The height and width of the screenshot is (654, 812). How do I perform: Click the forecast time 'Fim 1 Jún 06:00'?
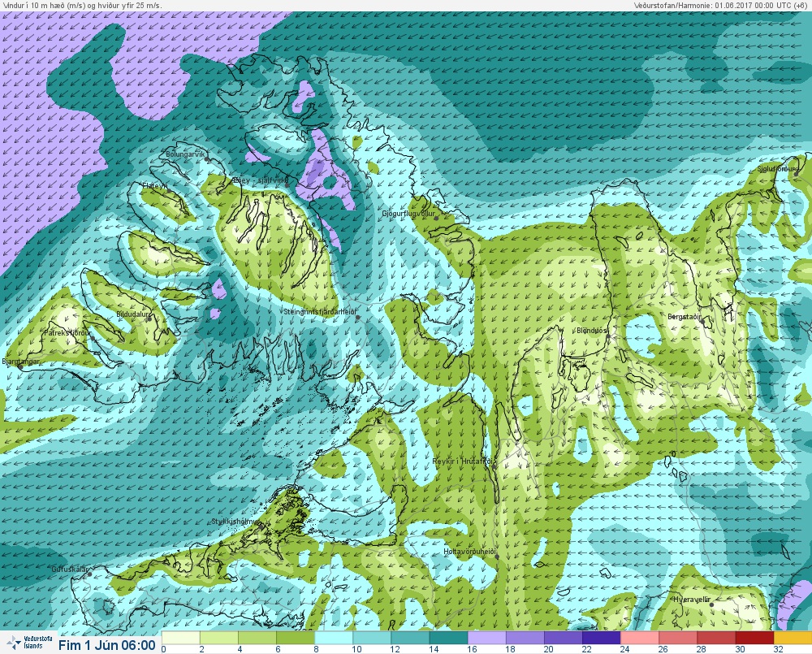tap(107, 645)
